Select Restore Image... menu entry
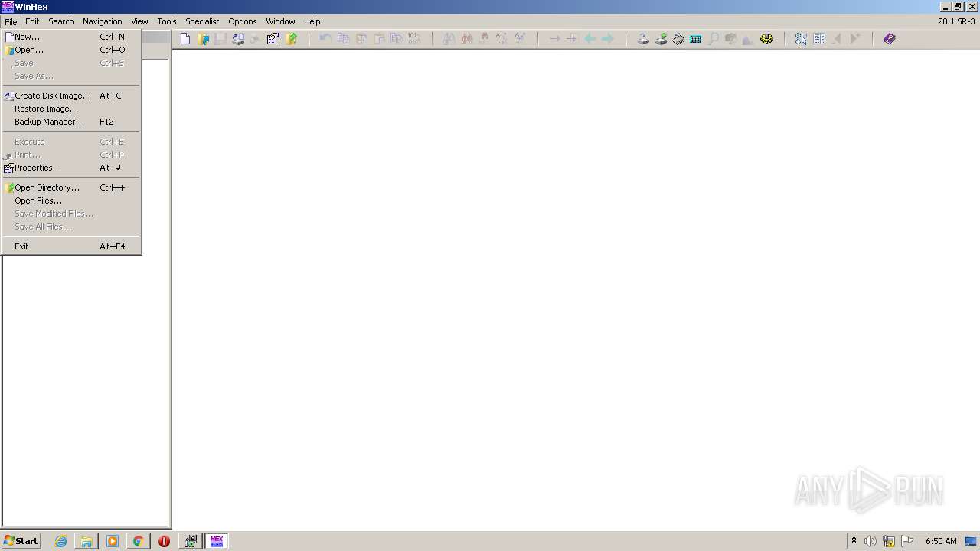Screen dimensions: 980x551 [71, 109]
